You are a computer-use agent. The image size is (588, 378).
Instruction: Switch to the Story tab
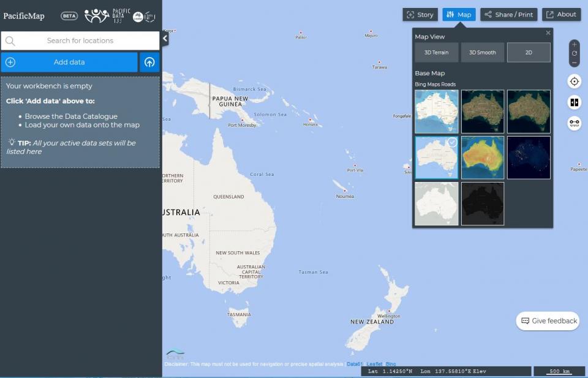[x=420, y=14]
